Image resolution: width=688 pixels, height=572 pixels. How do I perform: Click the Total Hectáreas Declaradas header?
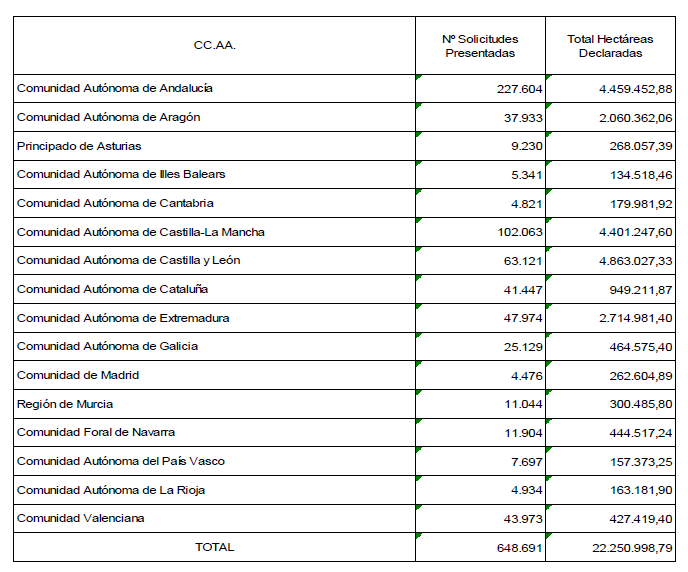coord(610,46)
